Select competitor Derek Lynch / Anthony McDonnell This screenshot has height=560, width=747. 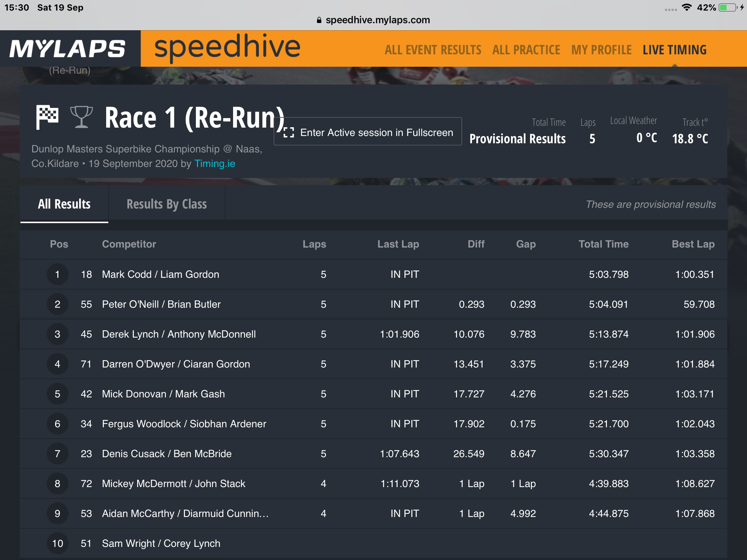(x=179, y=334)
